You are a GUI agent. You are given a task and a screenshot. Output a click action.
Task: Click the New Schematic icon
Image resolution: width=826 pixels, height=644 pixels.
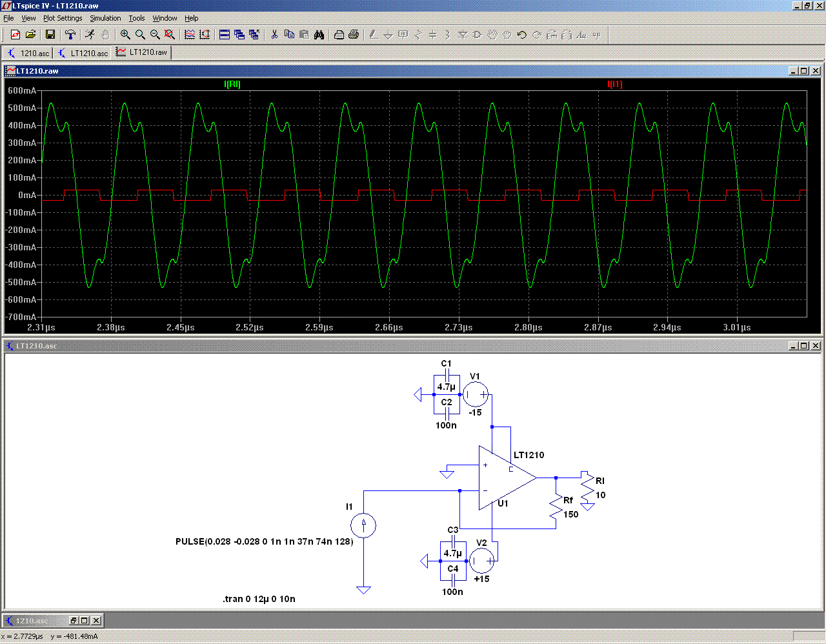[15, 35]
